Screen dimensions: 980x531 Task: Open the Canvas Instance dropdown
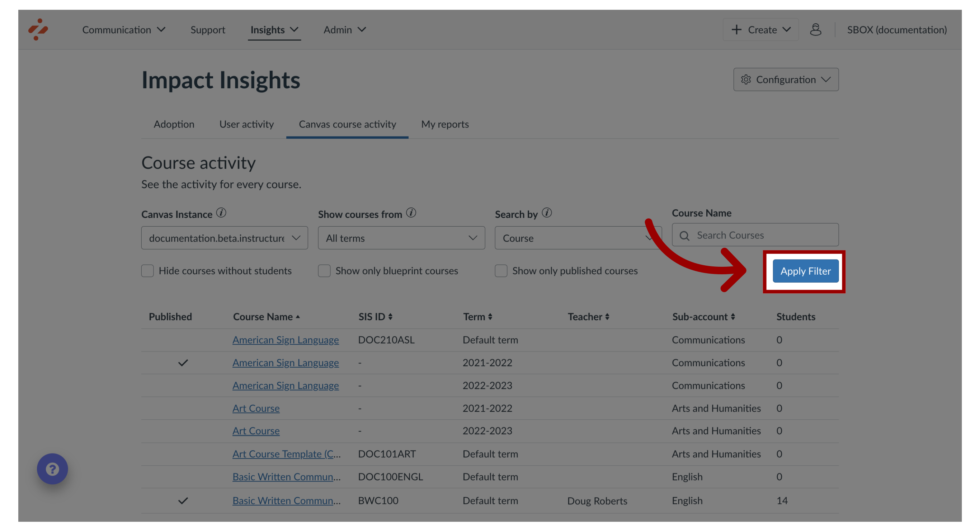(225, 238)
